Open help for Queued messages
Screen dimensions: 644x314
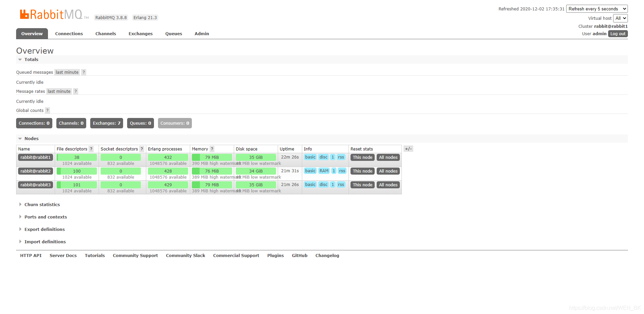84,72
